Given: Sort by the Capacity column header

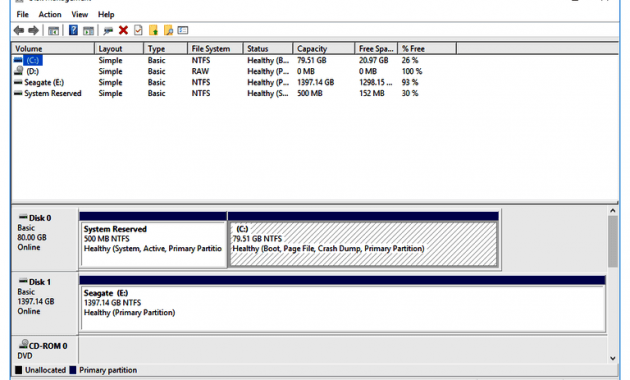Looking at the screenshot, I should tap(323, 49).
